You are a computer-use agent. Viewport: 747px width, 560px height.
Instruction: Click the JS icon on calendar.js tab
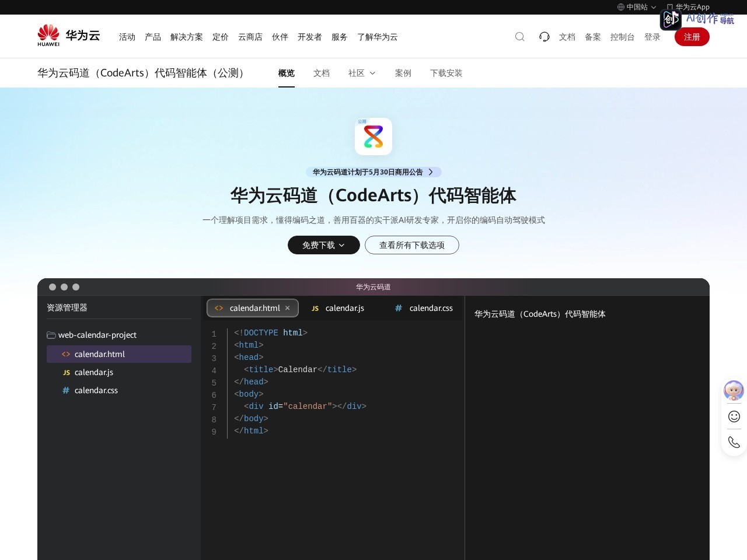pyautogui.click(x=315, y=309)
